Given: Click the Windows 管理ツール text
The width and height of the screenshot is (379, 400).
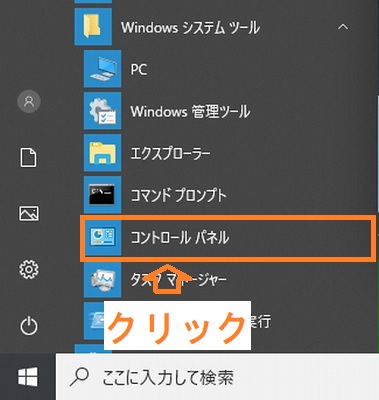Looking at the screenshot, I should click(190, 112).
